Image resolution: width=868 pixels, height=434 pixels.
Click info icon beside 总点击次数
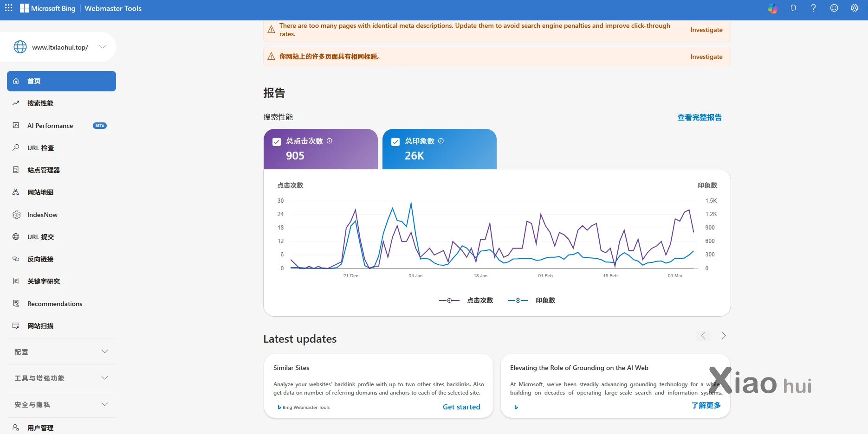[x=330, y=141]
